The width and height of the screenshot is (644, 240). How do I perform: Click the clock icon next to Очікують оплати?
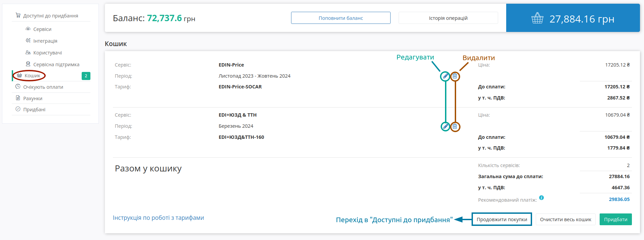tap(18, 87)
